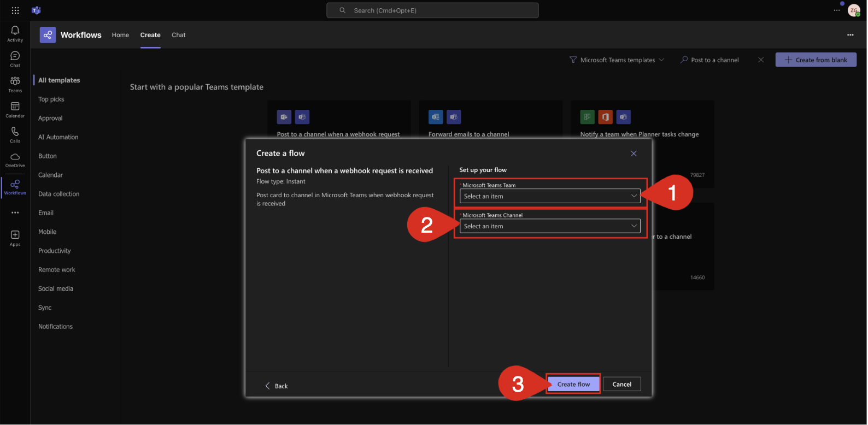Click the Cancel button
Screen dimensions: 868x425
621,384
